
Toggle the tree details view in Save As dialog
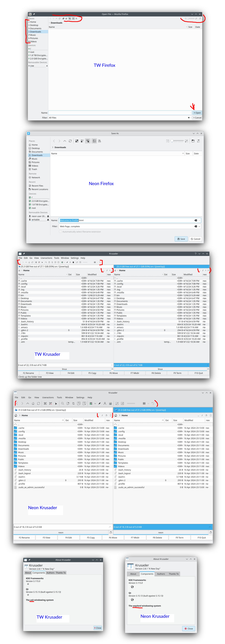[x=88, y=141]
